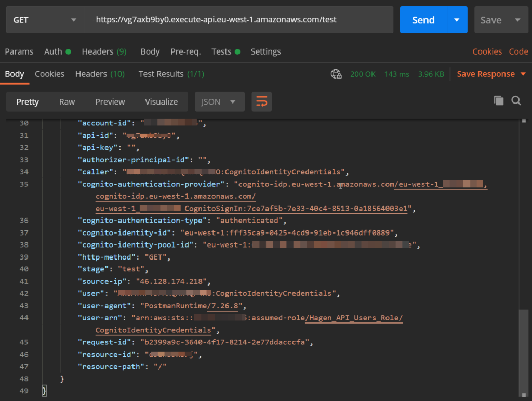Open the Pre-req. tab
The width and height of the screenshot is (532, 401).
coord(185,51)
